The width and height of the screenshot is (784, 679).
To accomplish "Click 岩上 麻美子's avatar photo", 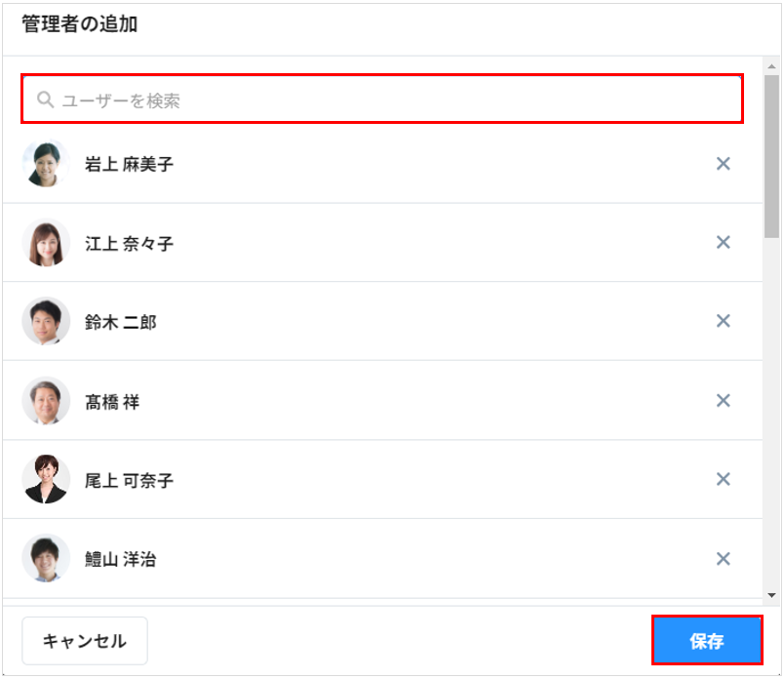I will tap(46, 164).
